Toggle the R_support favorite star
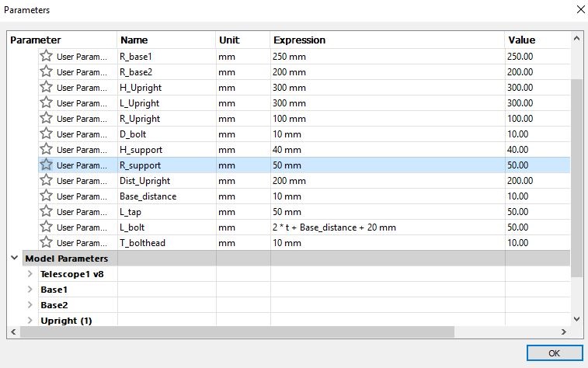The image size is (588, 368). (x=46, y=165)
